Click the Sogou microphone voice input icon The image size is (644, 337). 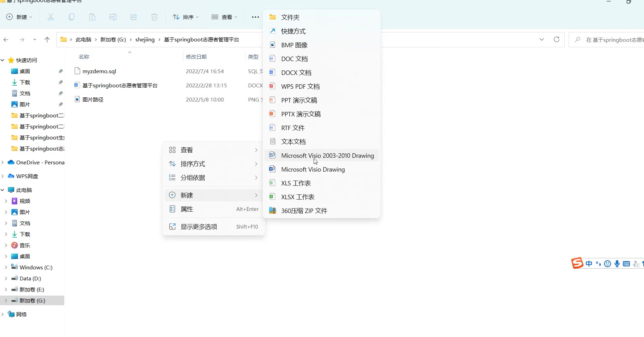coord(617,264)
